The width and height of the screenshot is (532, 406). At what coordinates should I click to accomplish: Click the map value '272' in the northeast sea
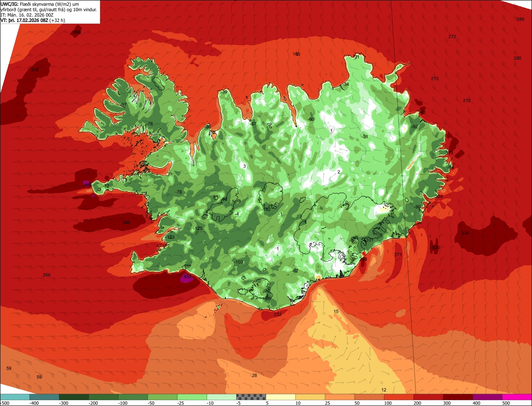[452, 37]
